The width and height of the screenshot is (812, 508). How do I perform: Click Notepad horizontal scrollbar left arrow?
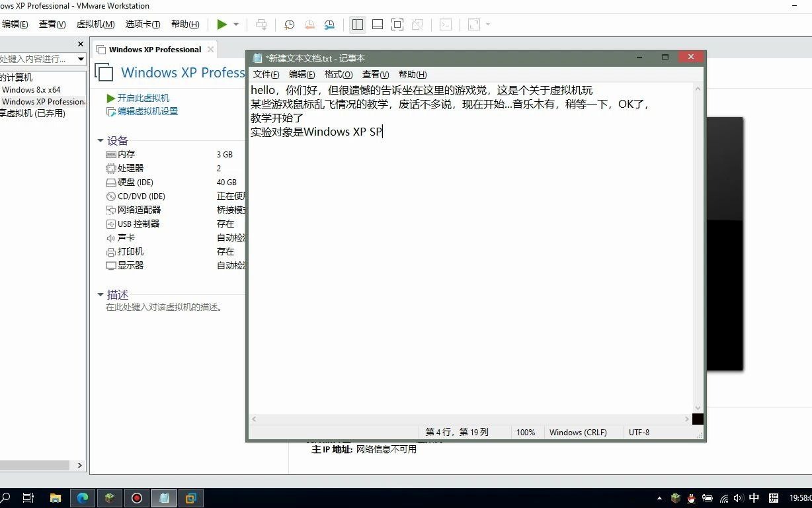[255, 419]
